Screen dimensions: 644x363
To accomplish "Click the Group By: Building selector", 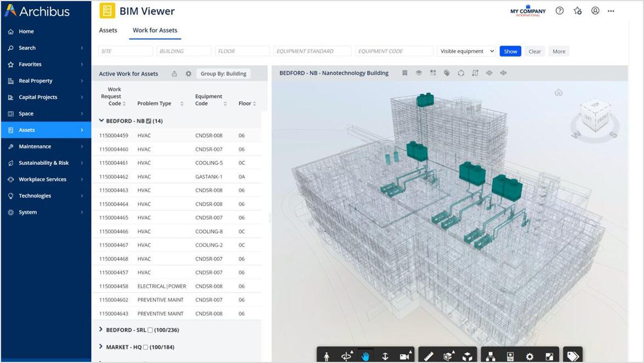I will coord(223,73).
